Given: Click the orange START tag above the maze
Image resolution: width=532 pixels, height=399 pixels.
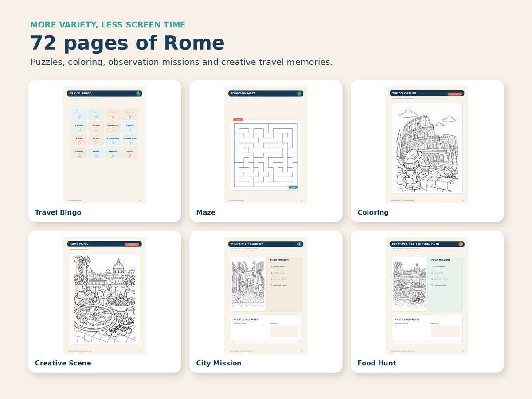Looking at the screenshot, I should tap(238, 120).
